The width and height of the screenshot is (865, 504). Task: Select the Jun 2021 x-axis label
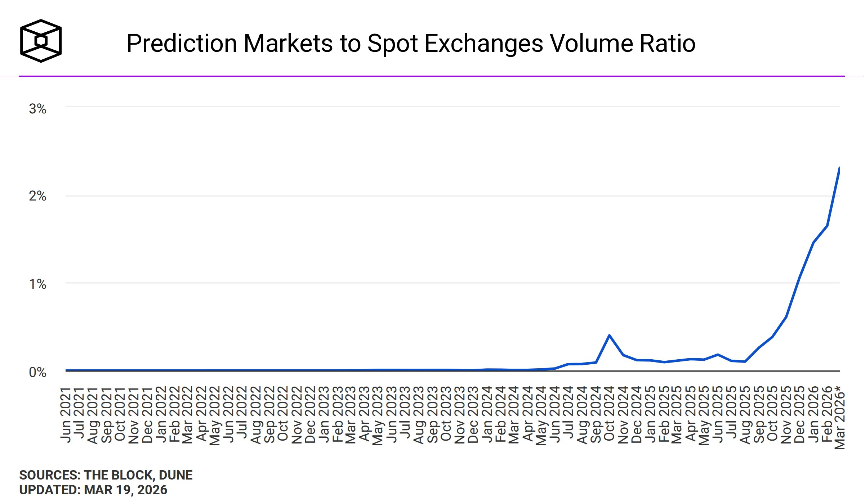coord(66,414)
